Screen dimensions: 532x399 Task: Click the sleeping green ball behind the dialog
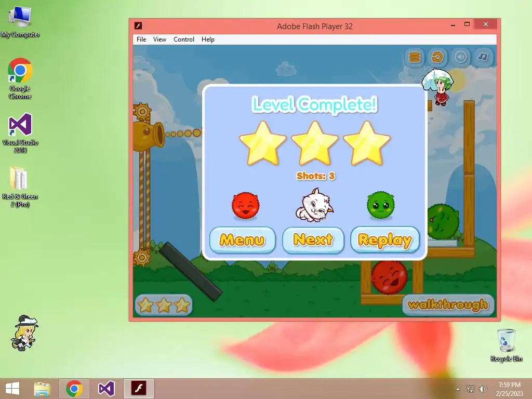(444, 222)
